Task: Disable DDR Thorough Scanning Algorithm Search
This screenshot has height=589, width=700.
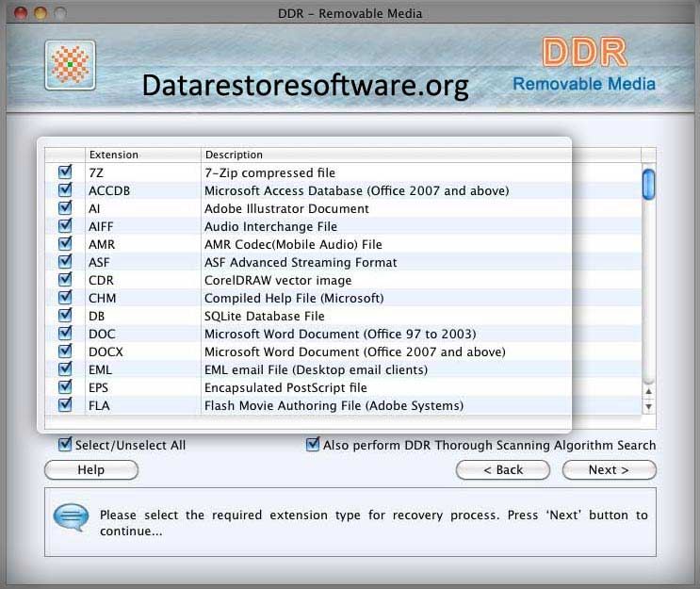Action: (313, 445)
